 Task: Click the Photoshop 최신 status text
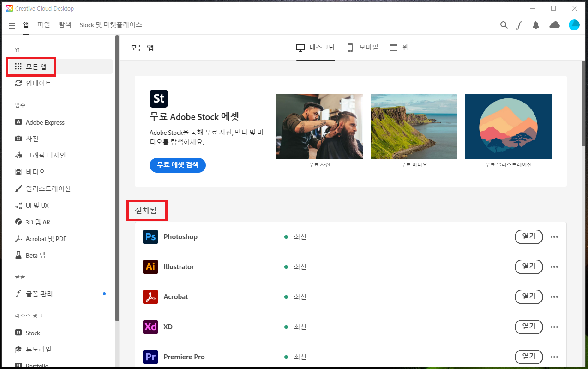(x=300, y=237)
